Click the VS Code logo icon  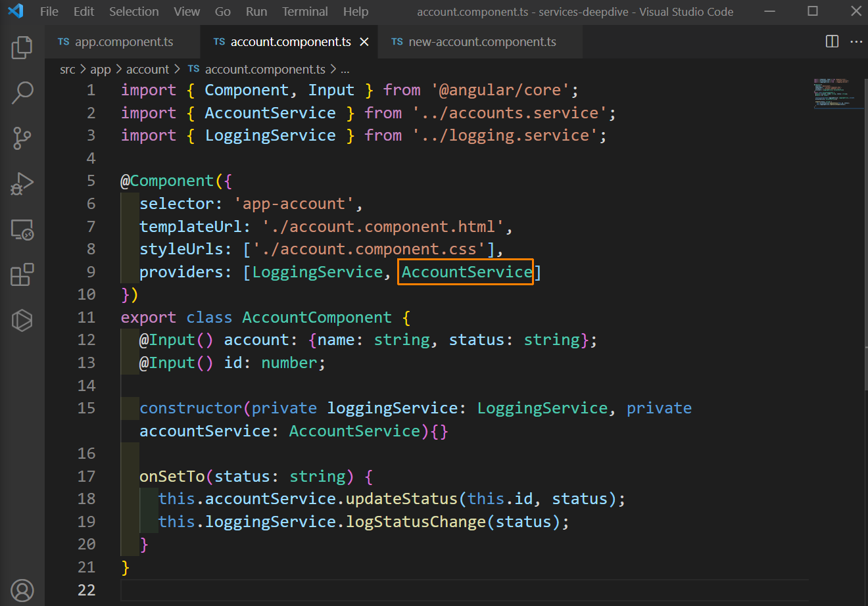(16, 11)
